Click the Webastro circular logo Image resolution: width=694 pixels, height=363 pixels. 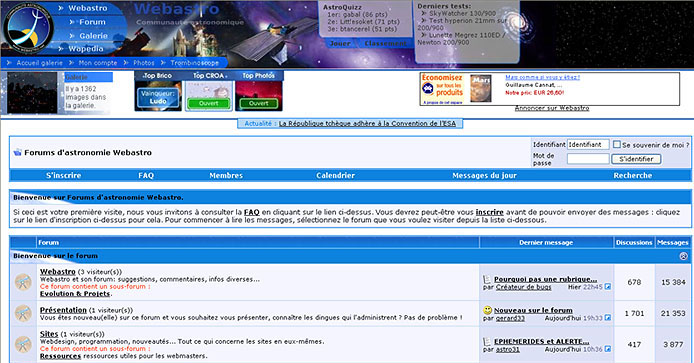tap(29, 28)
